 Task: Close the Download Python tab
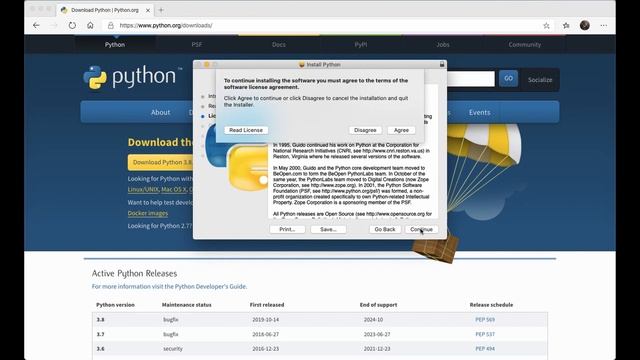[148, 10]
